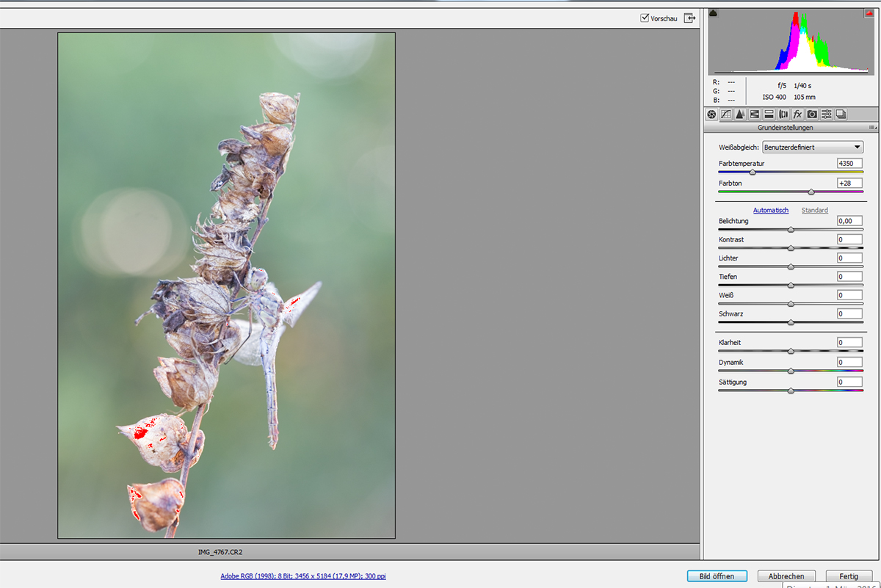
Task: Open the fx Effects panel tab
Action: point(797,115)
